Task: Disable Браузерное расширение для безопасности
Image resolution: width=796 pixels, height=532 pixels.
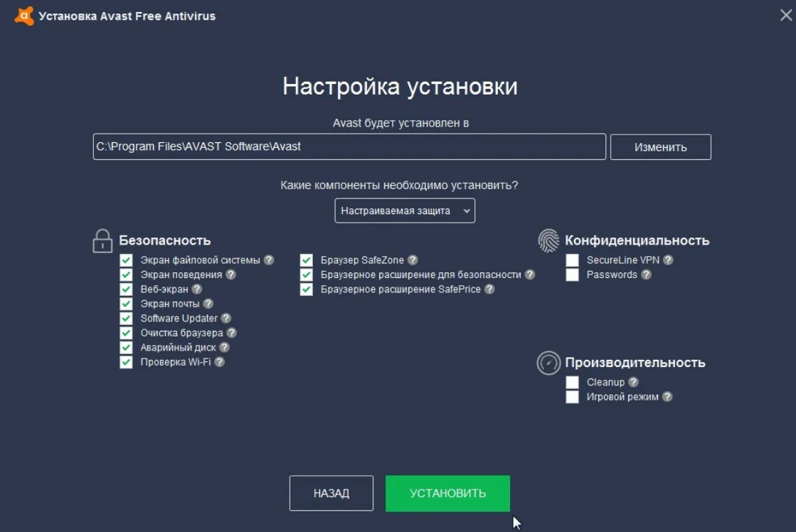Action: pyautogui.click(x=306, y=275)
